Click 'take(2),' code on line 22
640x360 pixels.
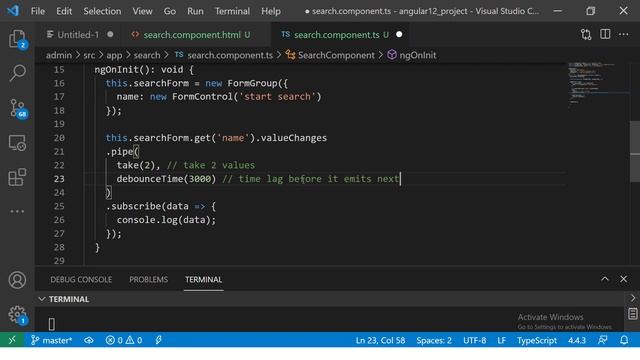coord(139,165)
